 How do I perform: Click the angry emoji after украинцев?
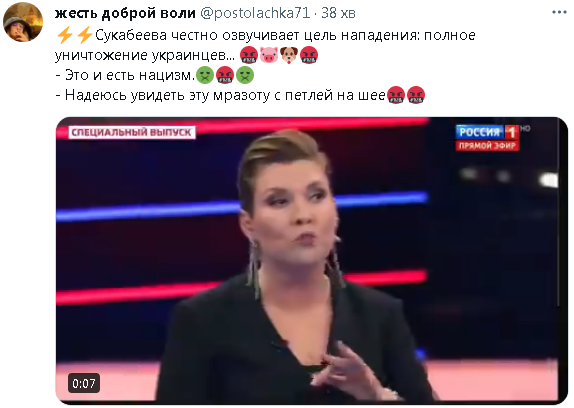(x=249, y=55)
